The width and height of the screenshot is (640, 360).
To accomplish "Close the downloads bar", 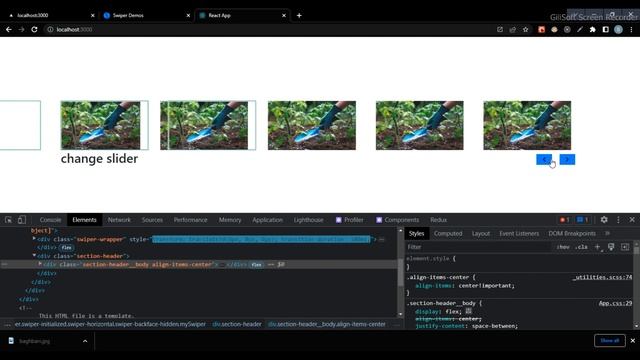I will point(633,340).
